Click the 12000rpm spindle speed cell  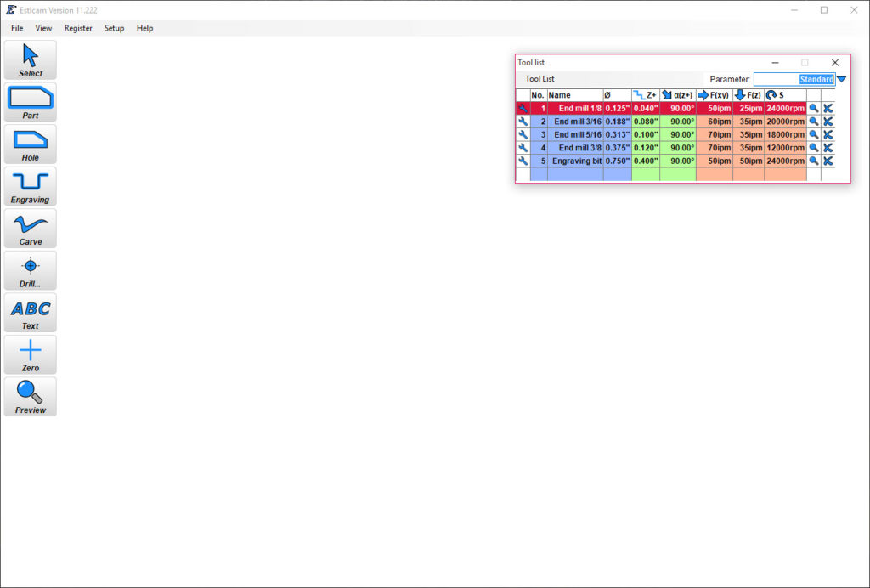click(785, 148)
